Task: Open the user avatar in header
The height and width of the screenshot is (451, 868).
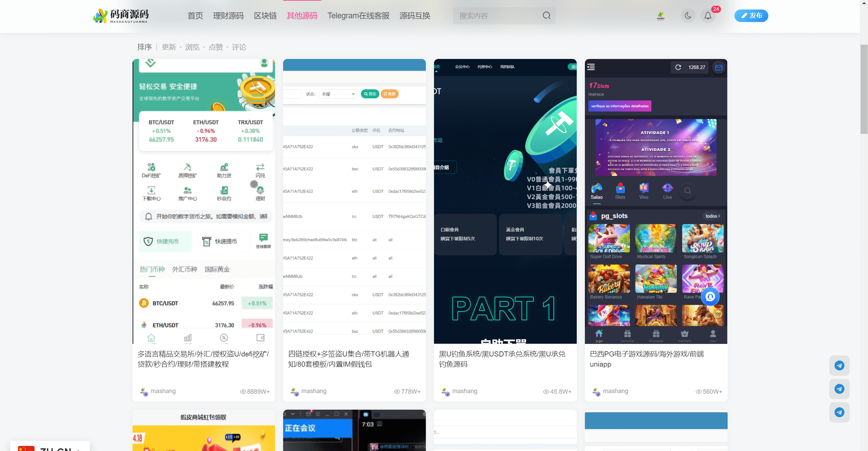Action: (660, 16)
